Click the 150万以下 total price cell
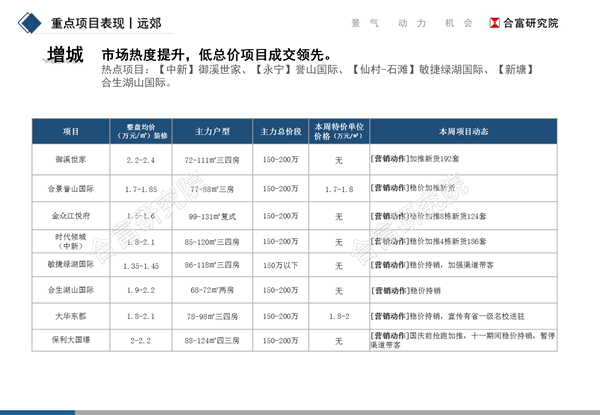600x415 pixels. click(x=280, y=265)
